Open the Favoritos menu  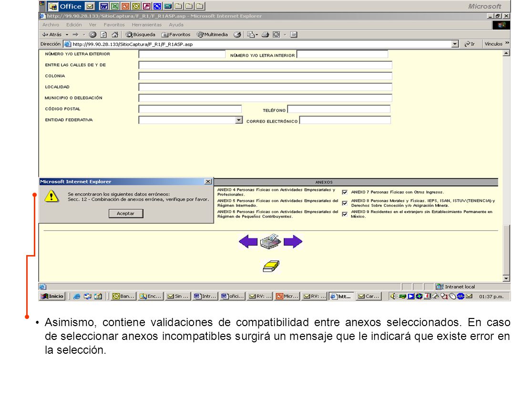pyautogui.click(x=114, y=25)
